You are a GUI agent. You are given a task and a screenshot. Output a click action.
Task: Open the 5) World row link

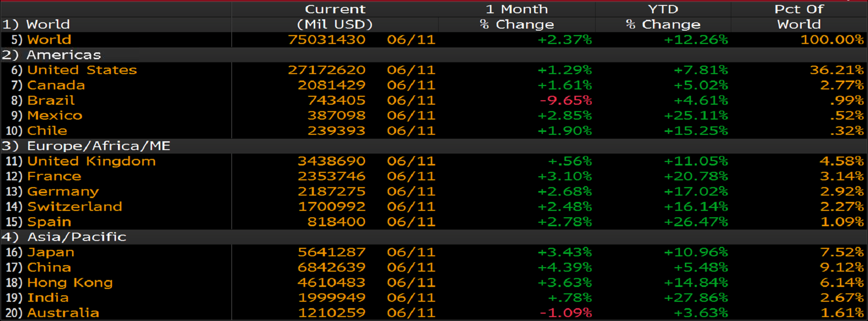pos(49,40)
